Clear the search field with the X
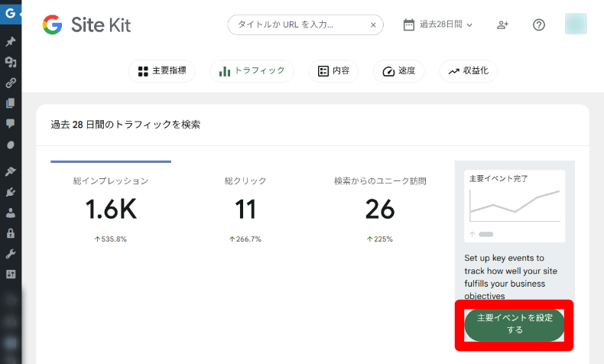604x364 pixels. point(373,25)
